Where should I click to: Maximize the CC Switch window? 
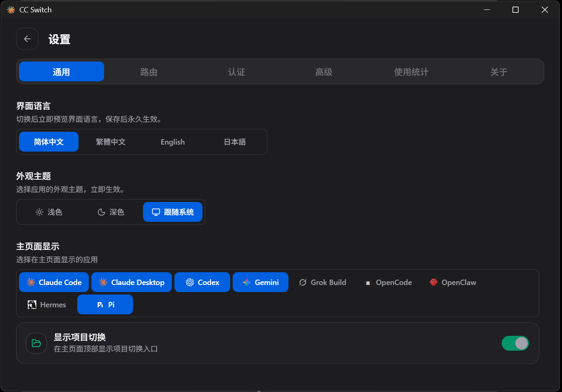coord(515,10)
